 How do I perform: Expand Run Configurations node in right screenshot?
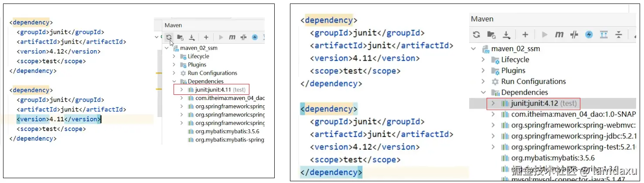point(483,81)
